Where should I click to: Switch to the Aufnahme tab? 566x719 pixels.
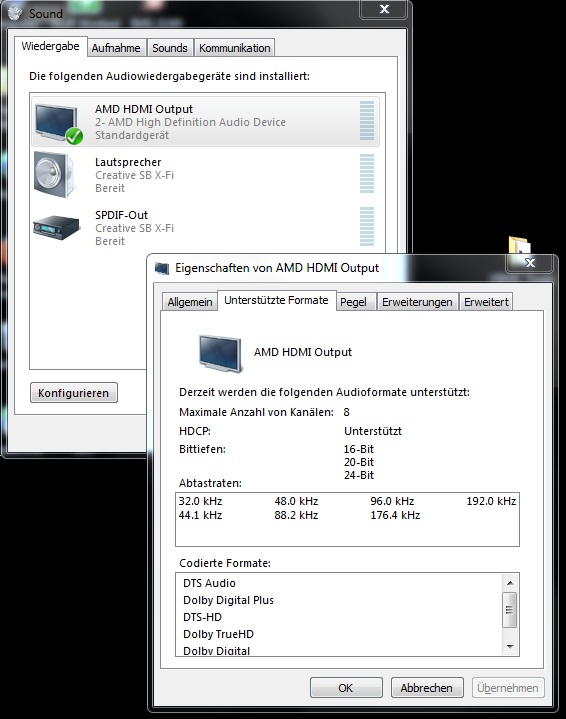click(x=116, y=48)
